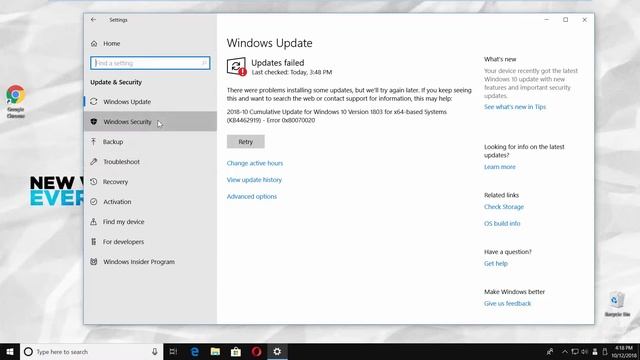The height and width of the screenshot is (360, 640).
Task: Launch Opera browser from taskbar
Action: click(x=256, y=351)
